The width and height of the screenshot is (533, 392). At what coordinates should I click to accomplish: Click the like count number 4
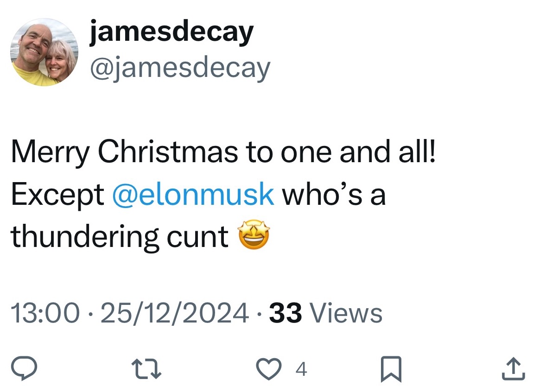301,370
